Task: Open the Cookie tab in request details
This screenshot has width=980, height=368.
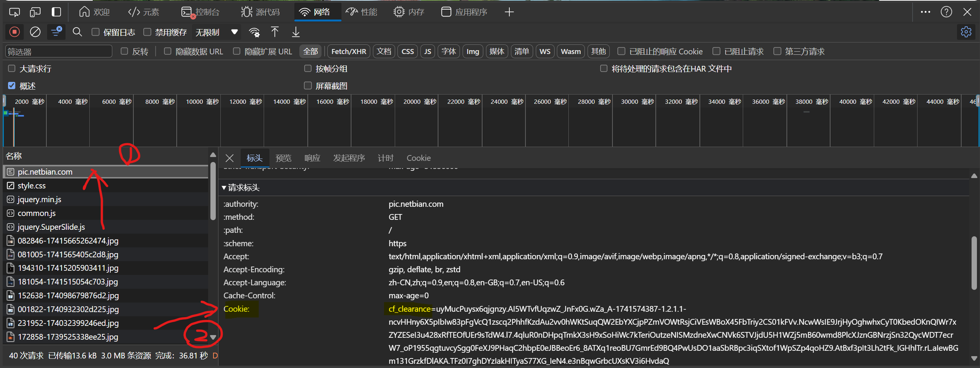Action: tap(418, 158)
